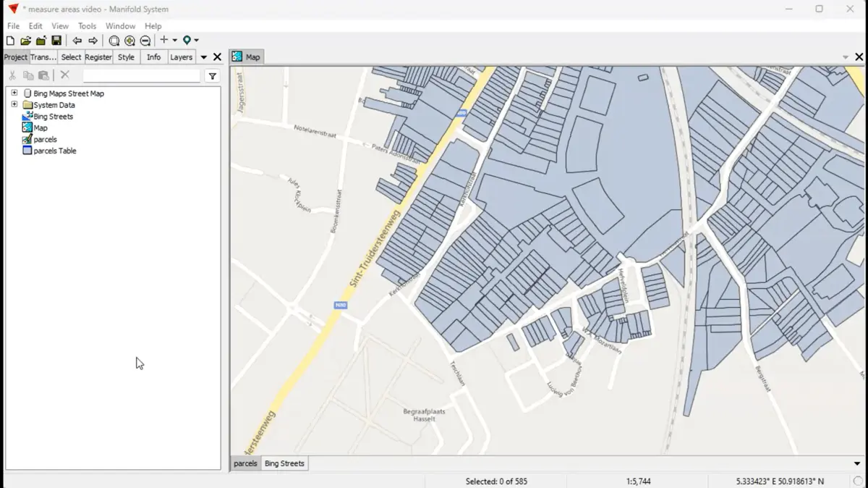Open the File menu
Screen dimensions: 868x488
(x=13, y=26)
